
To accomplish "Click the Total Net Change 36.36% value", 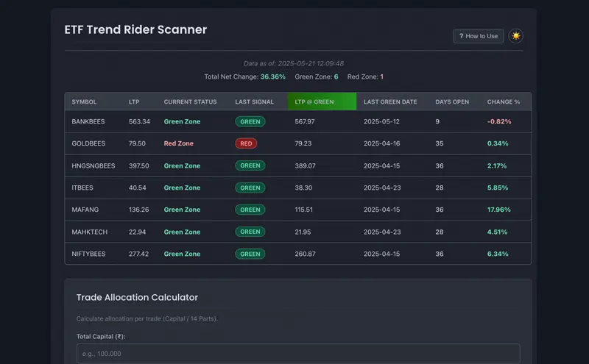I will pyautogui.click(x=272, y=76).
